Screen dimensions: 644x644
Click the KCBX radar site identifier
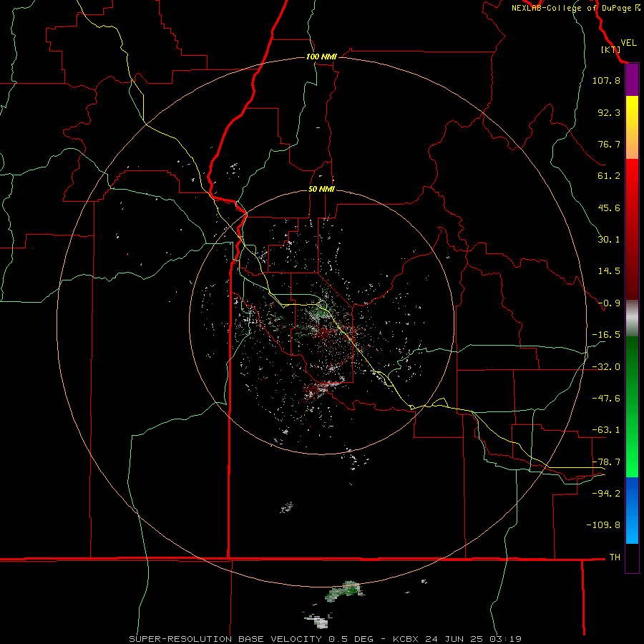pyautogui.click(x=405, y=639)
